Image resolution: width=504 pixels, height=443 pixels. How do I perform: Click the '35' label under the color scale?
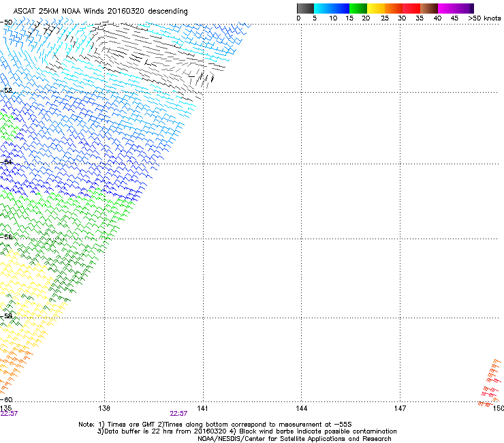coord(420,18)
